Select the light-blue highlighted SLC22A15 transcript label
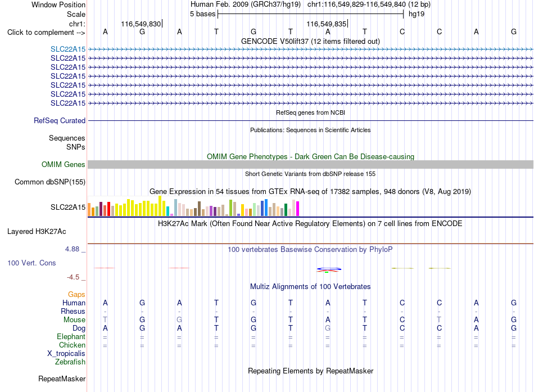This screenshot has width=534, height=392. pyautogui.click(x=68, y=49)
